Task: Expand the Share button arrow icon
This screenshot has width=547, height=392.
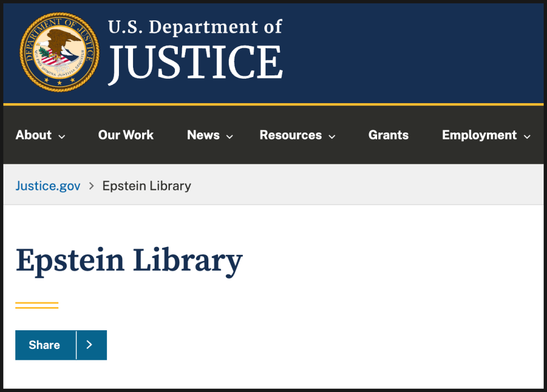Action: point(89,345)
